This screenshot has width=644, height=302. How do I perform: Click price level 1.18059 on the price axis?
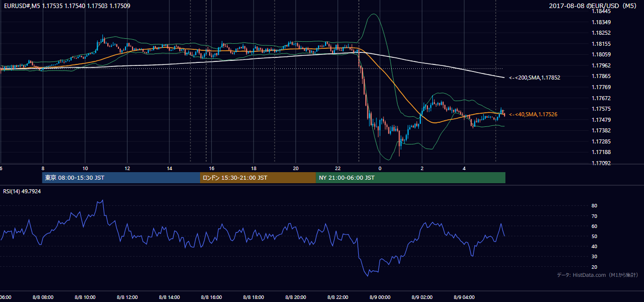601,54
